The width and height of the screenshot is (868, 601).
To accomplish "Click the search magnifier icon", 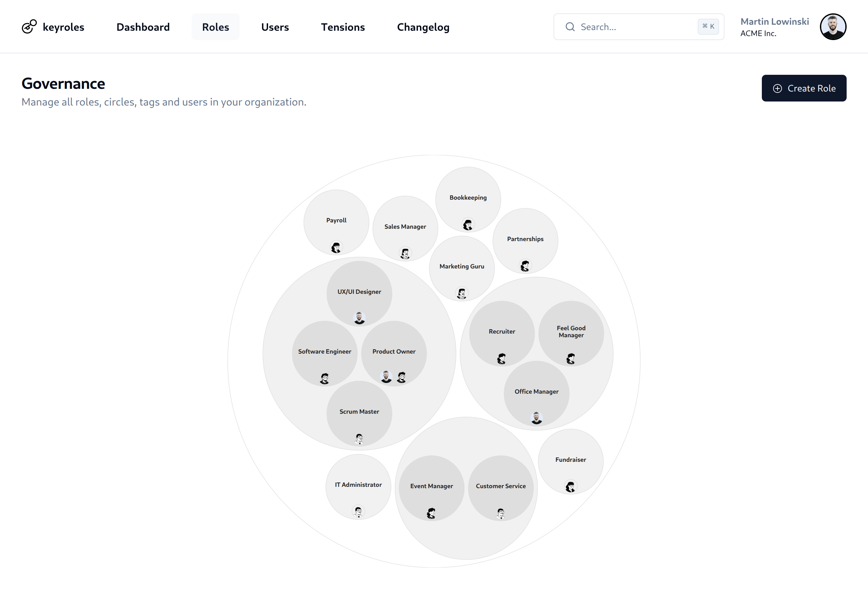I will pos(570,27).
